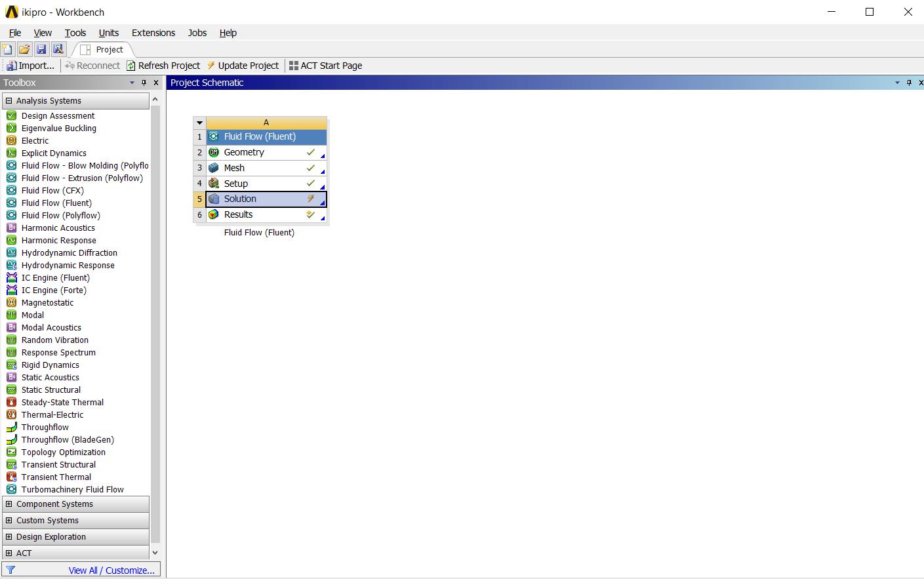Viewport: 924px width, 579px height.
Task: Pin the Toolbox panel
Action: tap(144, 83)
